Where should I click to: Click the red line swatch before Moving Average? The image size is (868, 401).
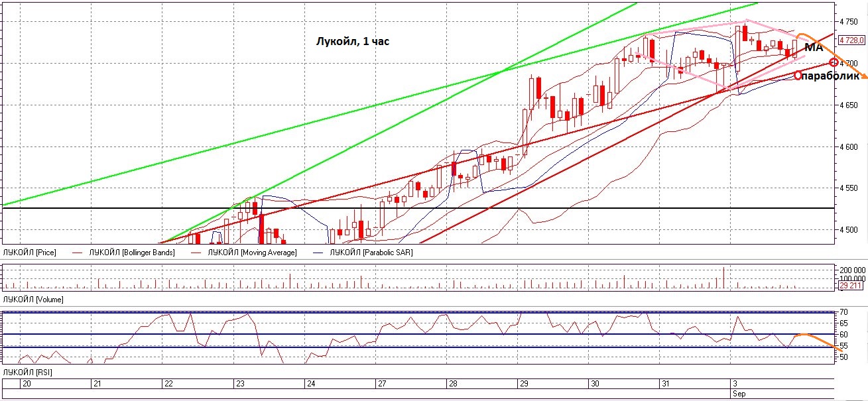coord(195,253)
